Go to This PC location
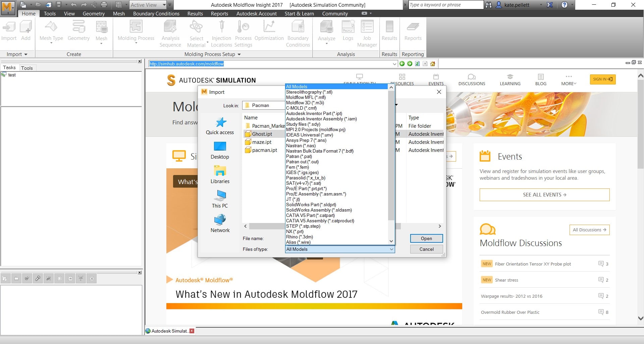 coord(220,199)
